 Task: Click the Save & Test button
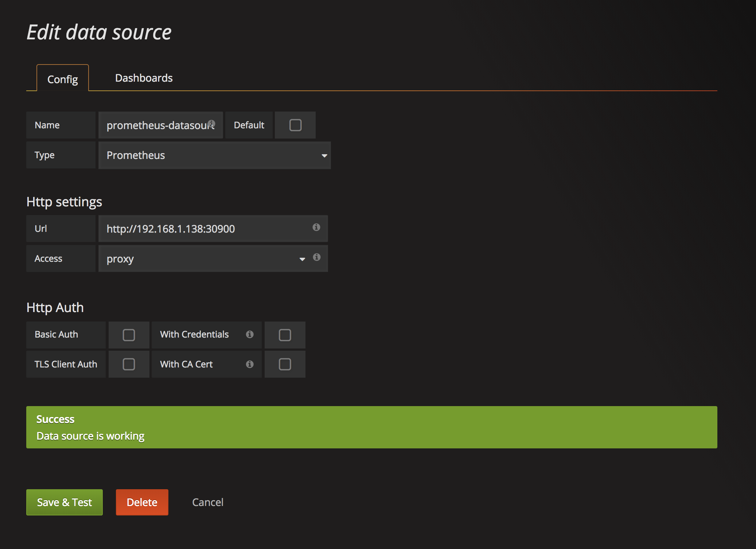65,502
